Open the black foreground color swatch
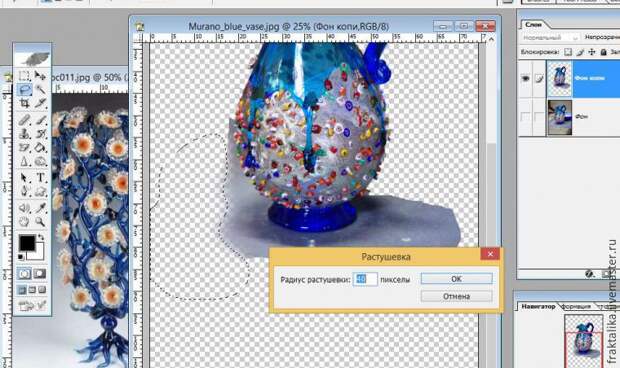 coord(27,243)
